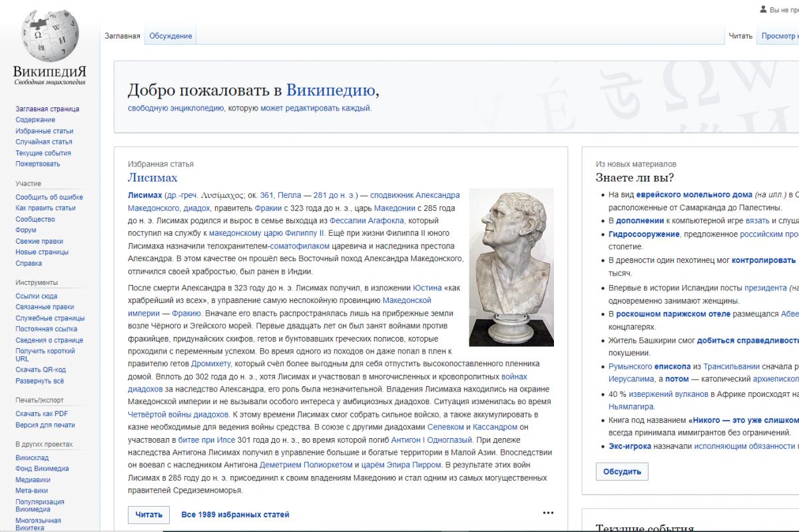Click Постоянная ссылка link
Image resolution: width=799 pixels, height=532 pixels.
[x=47, y=329]
